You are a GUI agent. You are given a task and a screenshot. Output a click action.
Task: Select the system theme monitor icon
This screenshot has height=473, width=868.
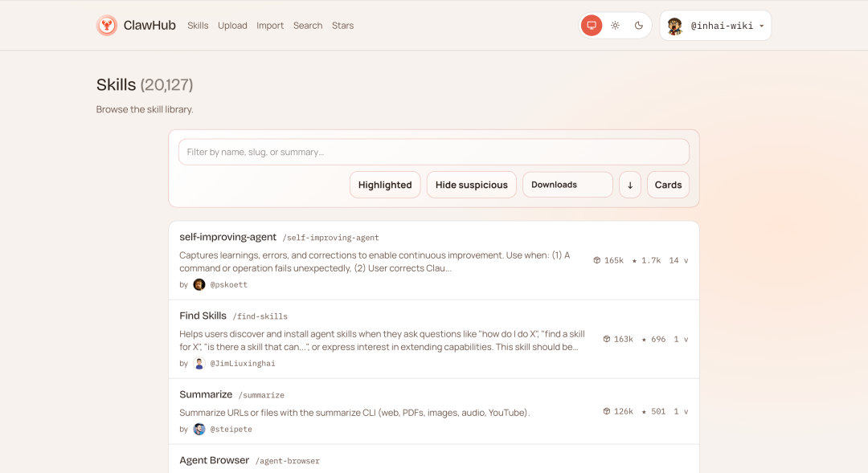pos(591,25)
